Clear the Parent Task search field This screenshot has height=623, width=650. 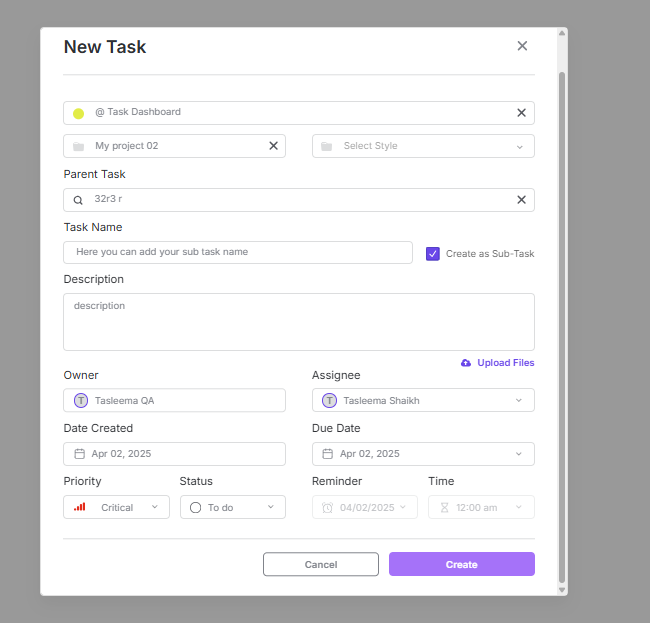pos(521,200)
